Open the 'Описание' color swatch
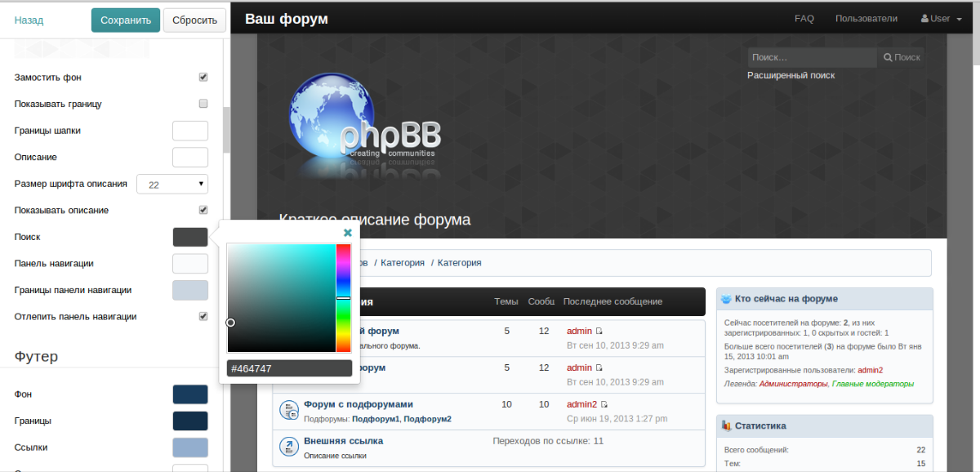This screenshot has width=980, height=472. tap(190, 157)
